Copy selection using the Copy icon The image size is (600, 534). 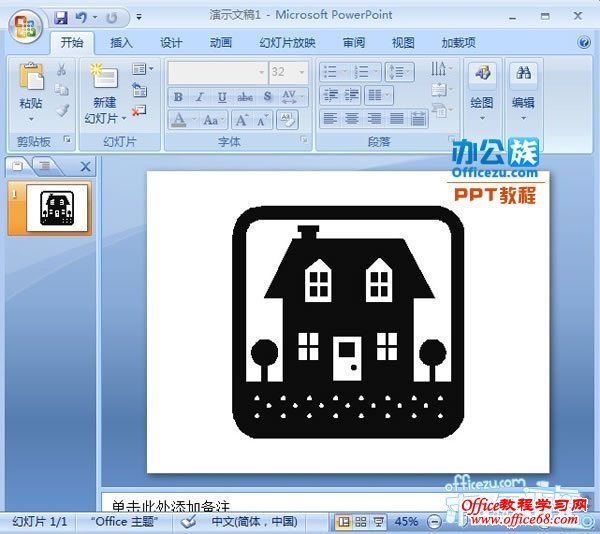click(x=61, y=90)
